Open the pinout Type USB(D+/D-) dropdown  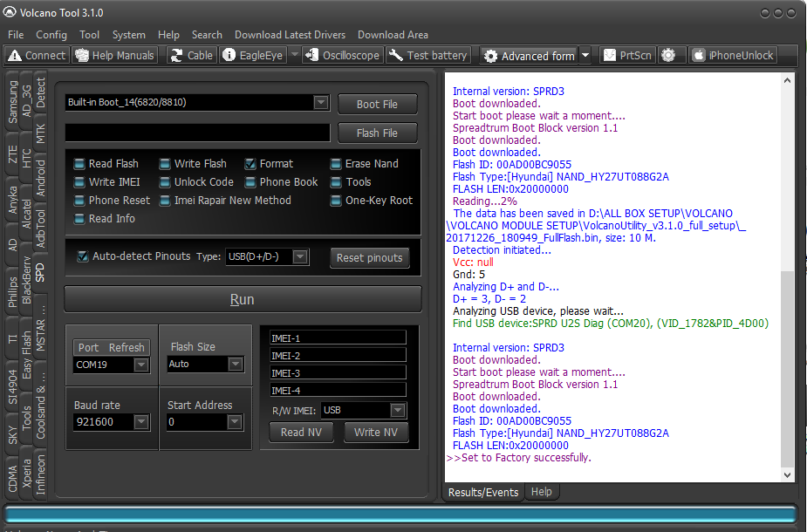(300, 256)
